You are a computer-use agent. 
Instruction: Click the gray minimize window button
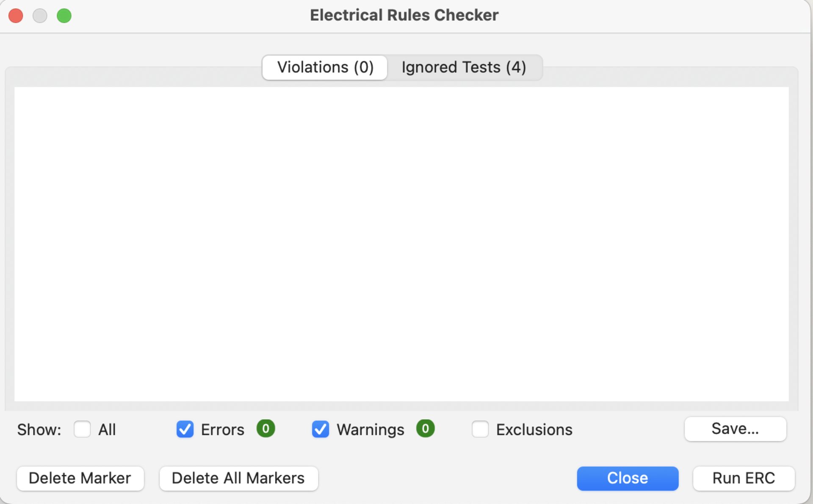[40, 16]
